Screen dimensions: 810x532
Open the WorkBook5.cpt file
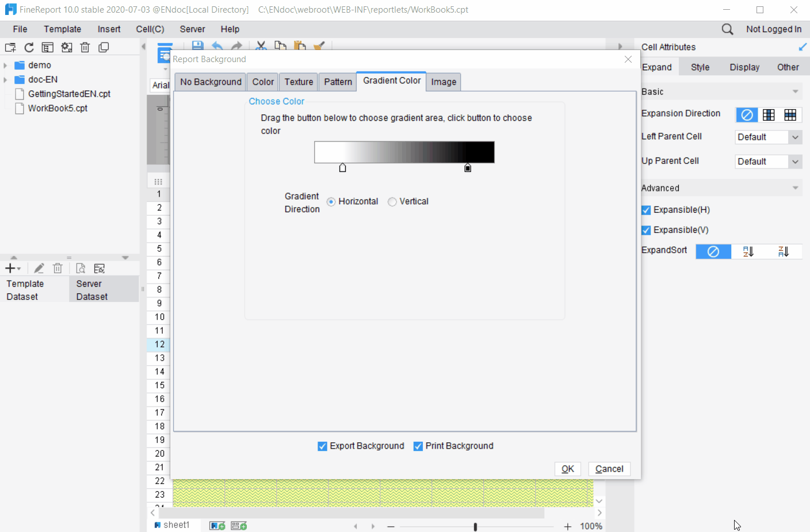pos(58,108)
